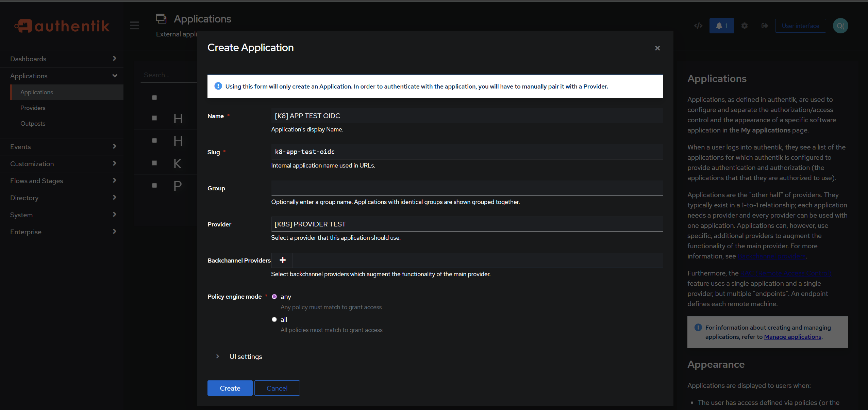Expand Dashboards in the sidebar
Viewport: 868px width, 410px height.
coord(62,59)
